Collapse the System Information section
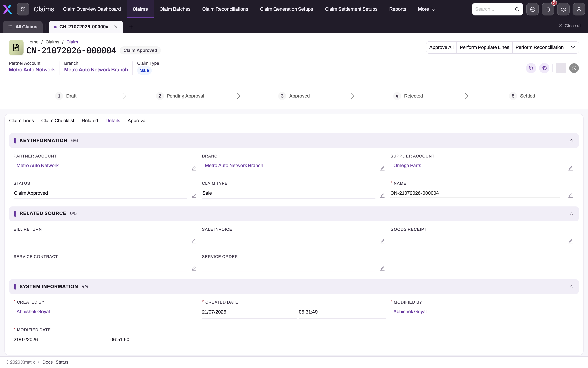This screenshot has height=368, width=588. tap(571, 287)
